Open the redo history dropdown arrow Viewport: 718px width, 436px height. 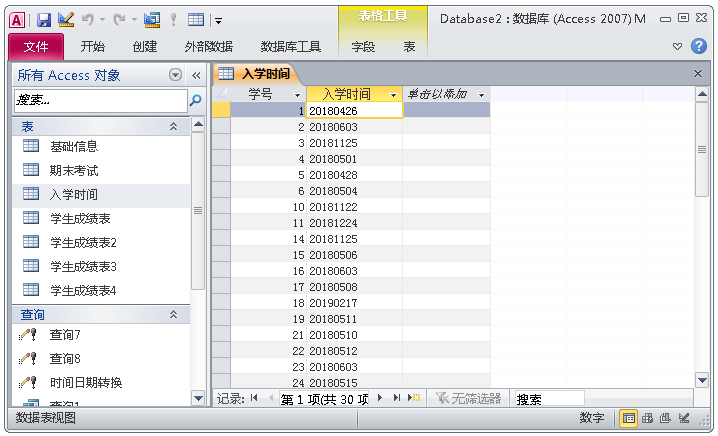[x=134, y=20]
